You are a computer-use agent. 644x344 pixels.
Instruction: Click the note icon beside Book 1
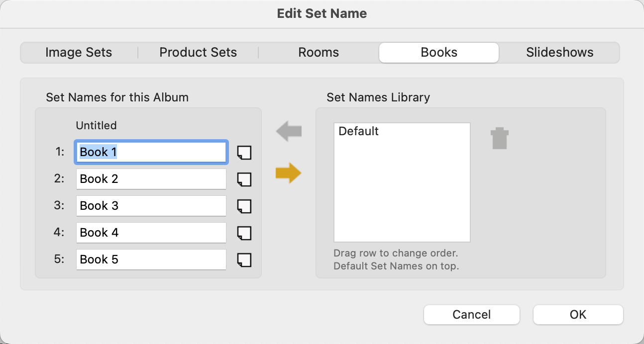[244, 153]
